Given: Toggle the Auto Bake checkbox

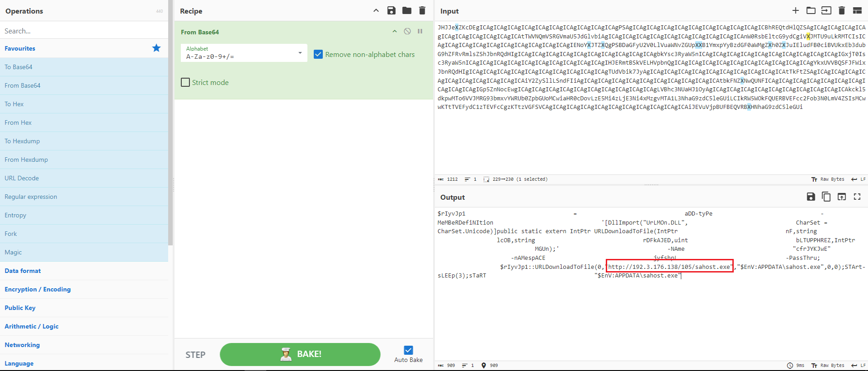Looking at the screenshot, I should pos(408,350).
